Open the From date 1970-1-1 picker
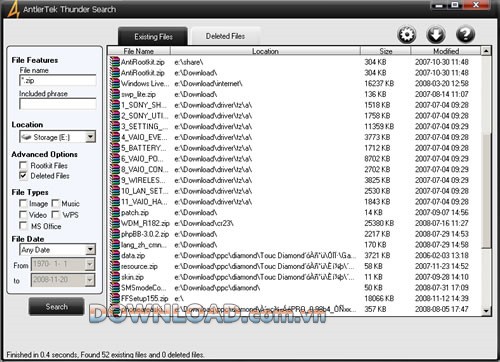Image resolution: width=500 pixels, height=362 pixels. (90, 264)
